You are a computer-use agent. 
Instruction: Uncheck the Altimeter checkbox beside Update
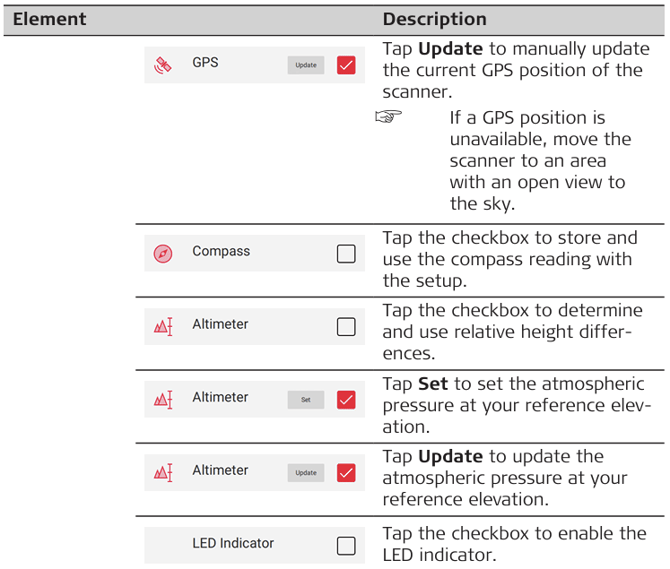pyautogui.click(x=346, y=472)
